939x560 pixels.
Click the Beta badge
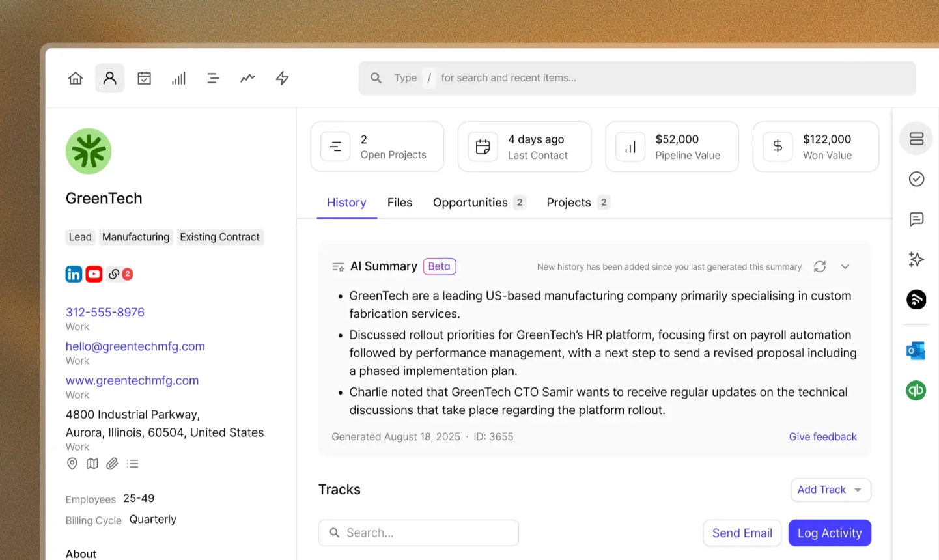click(x=440, y=266)
